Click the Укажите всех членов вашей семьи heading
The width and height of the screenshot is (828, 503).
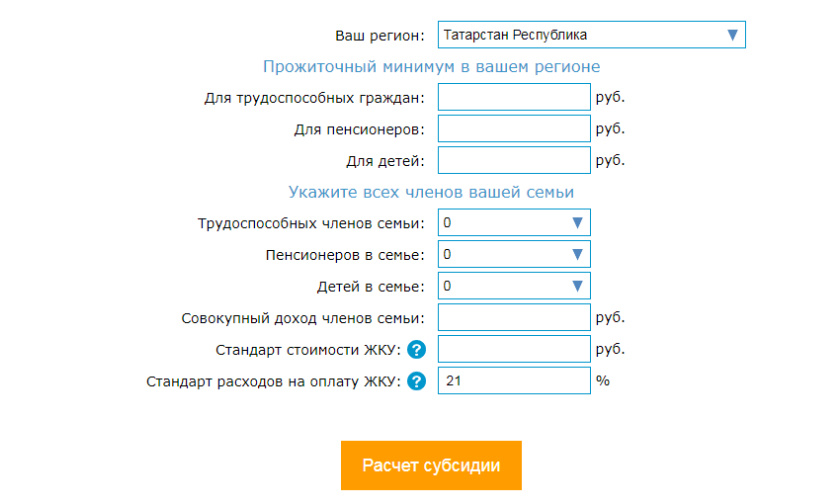pos(431,192)
